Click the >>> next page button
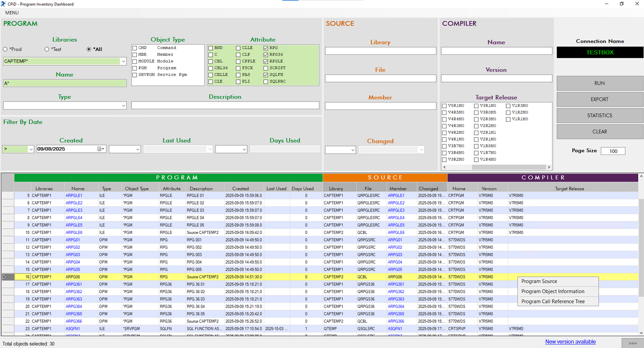644x348 pixels. tap(632, 343)
